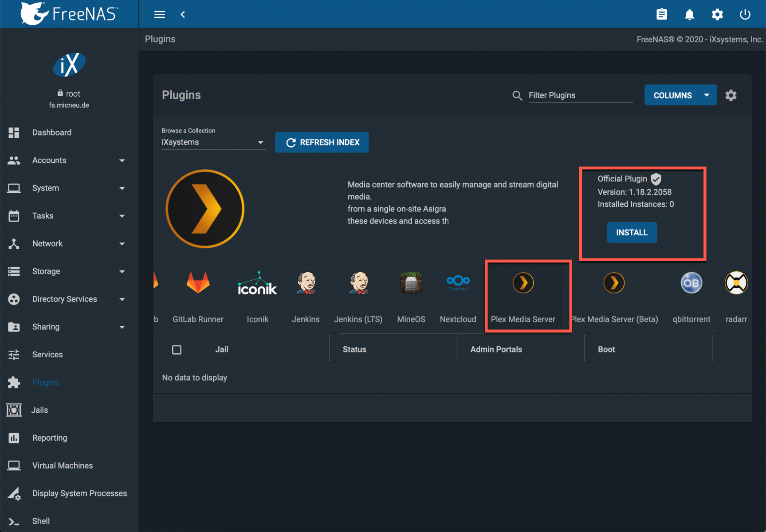This screenshot has width=766, height=532.
Task: Select the Jenkins plugin icon
Action: [x=306, y=283]
